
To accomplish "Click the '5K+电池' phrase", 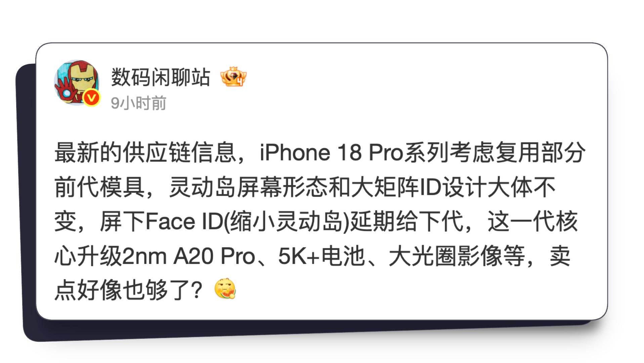I will coord(321,256).
